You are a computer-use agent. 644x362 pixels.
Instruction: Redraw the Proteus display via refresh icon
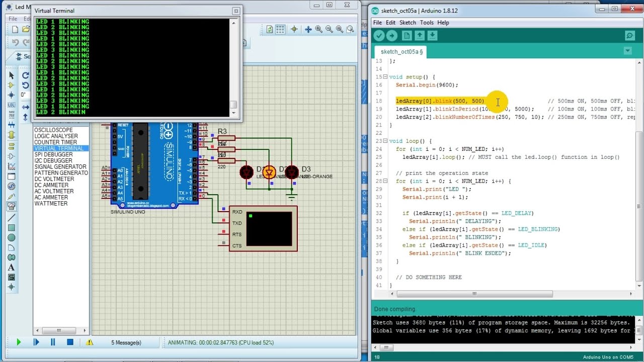click(270, 30)
